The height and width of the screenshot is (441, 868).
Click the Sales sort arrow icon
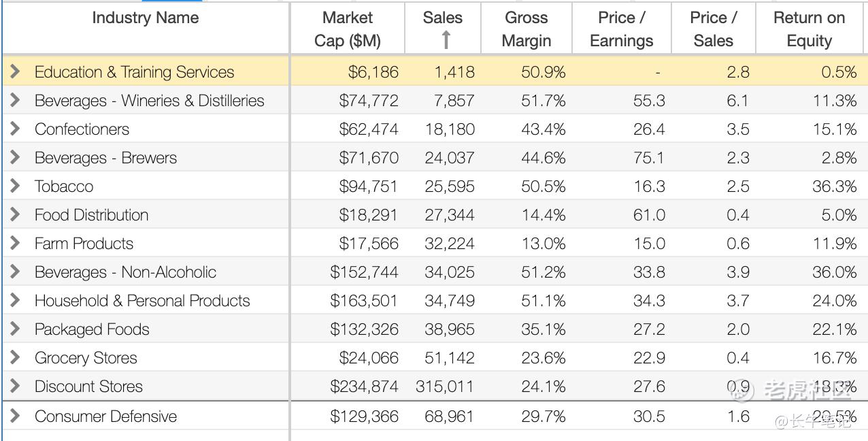pyautogui.click(x=446, y=40)
